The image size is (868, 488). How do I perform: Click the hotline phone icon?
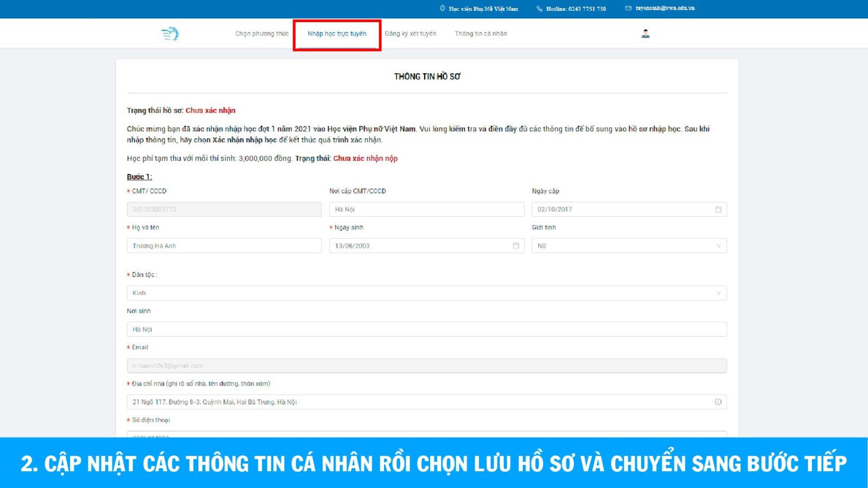point(539,9)
